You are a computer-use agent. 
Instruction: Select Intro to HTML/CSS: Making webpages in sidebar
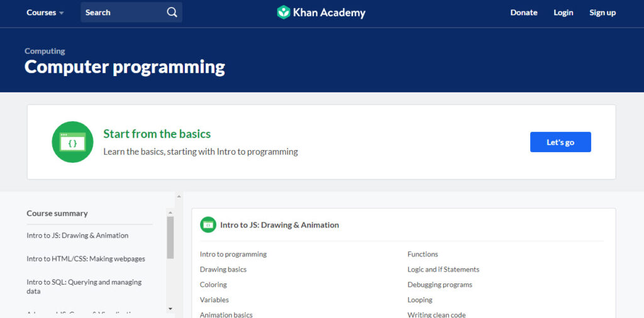coord(86,259)
